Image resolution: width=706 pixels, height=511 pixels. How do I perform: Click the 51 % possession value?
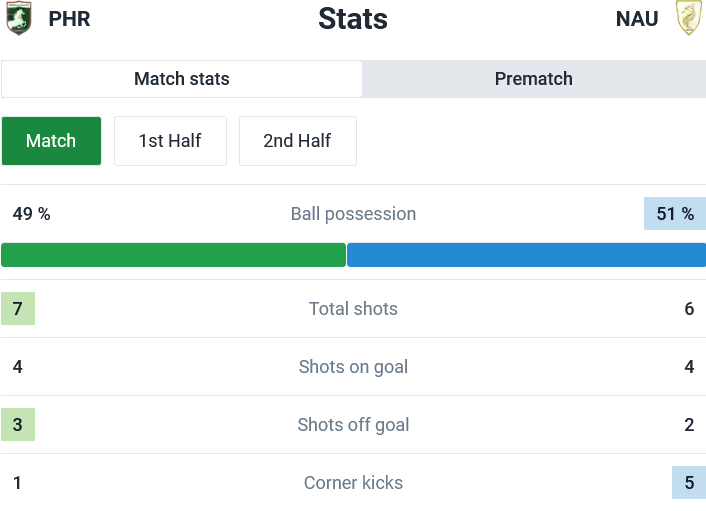coord(675,214)
